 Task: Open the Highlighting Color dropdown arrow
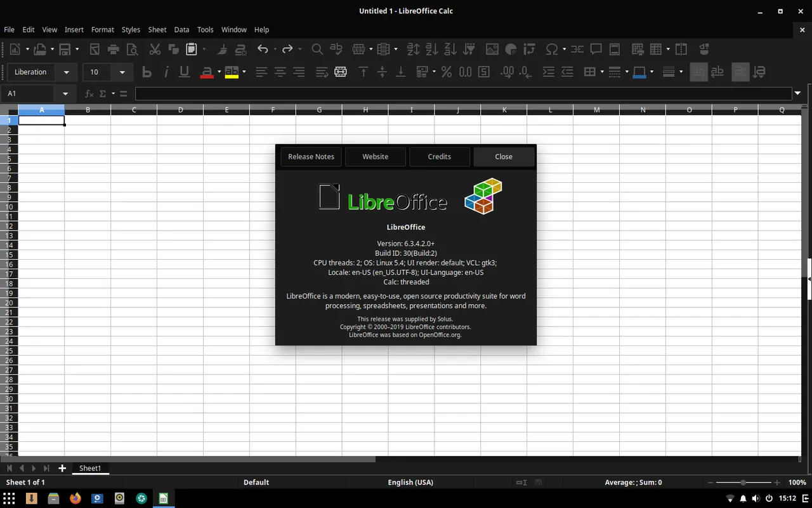[x=244, y=72]
